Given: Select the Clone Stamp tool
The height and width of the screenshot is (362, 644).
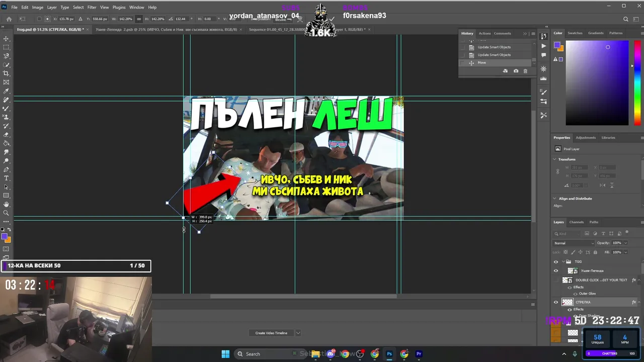Looking at the screenshot, I should pos(6,117).
